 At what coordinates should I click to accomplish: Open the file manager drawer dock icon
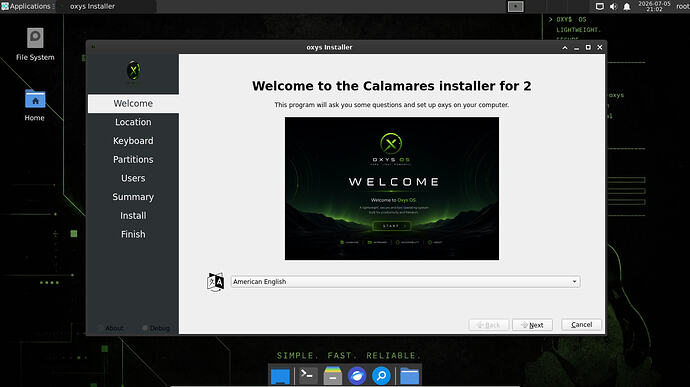point(332,376)
